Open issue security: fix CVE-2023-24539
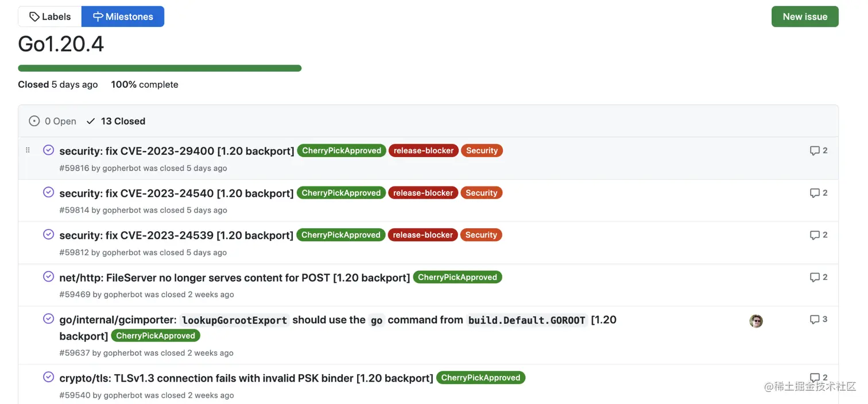The height and width of the screenshot is (404, 868). coord(177,235)
